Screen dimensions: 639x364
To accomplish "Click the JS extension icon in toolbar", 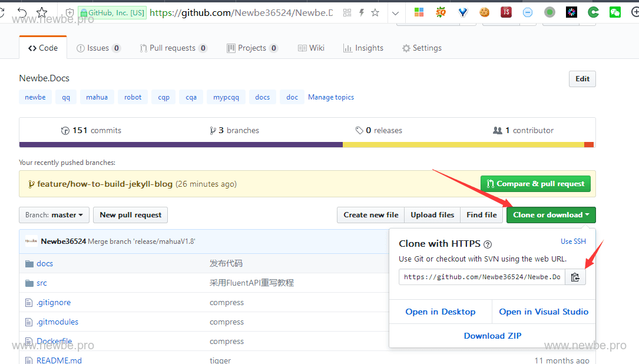I will (x=506, y=12).
